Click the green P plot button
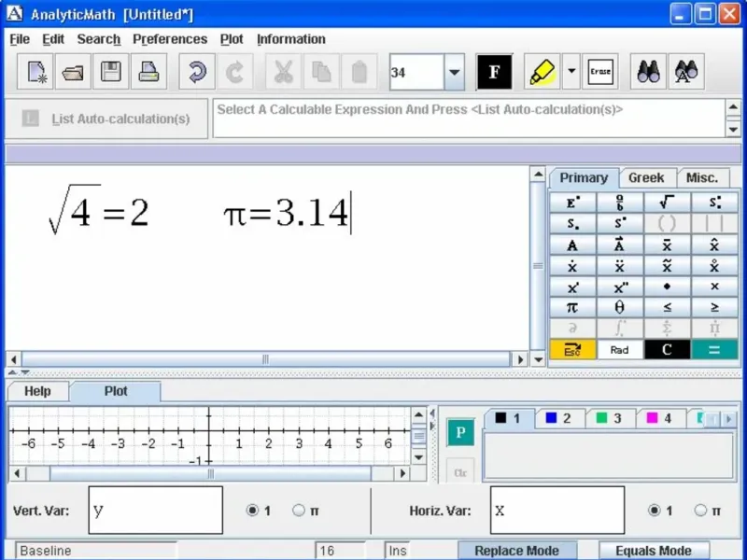Image resolution: width=747 pixels, height=560 pixels. pos(460,432)
